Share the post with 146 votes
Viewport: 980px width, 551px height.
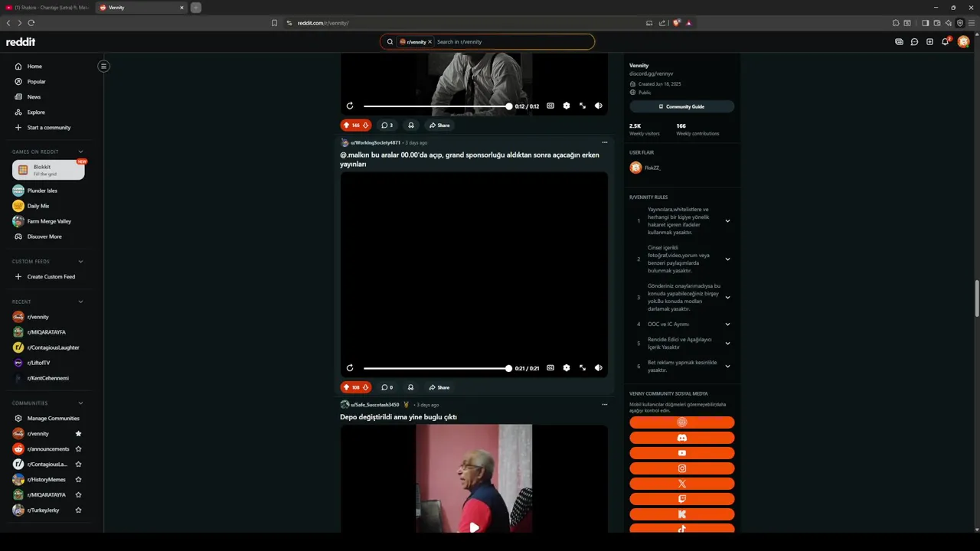[439, 126]
